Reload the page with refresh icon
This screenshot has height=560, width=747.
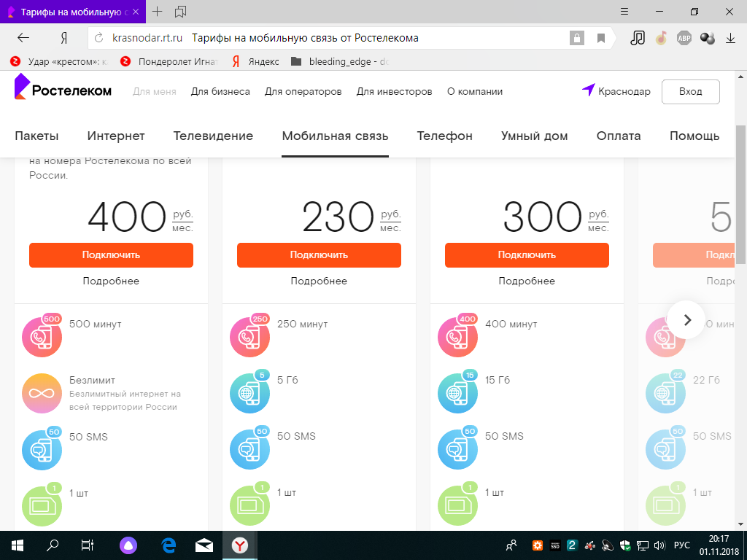(99, 38)
